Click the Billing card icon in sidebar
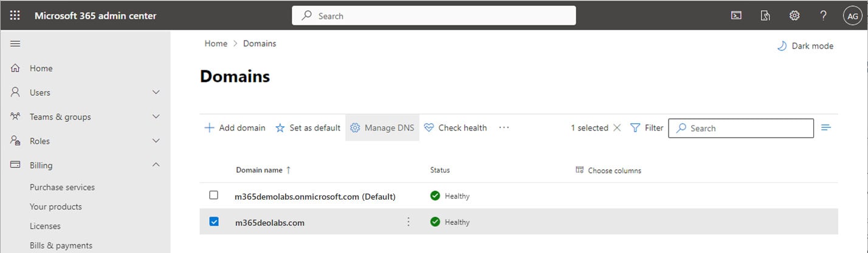 (16, 165)
